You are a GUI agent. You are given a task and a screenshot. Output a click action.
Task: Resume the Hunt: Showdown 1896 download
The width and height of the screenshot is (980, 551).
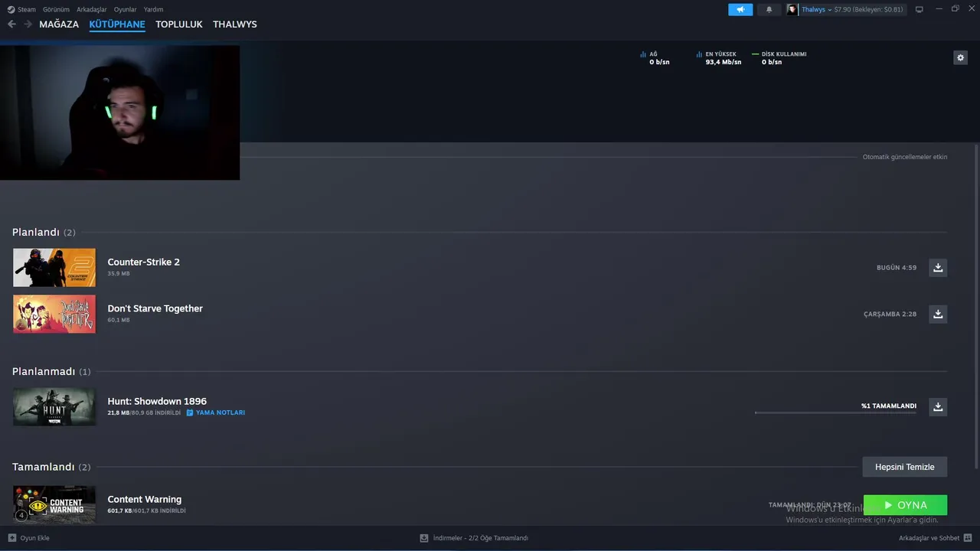pos(938,406)
